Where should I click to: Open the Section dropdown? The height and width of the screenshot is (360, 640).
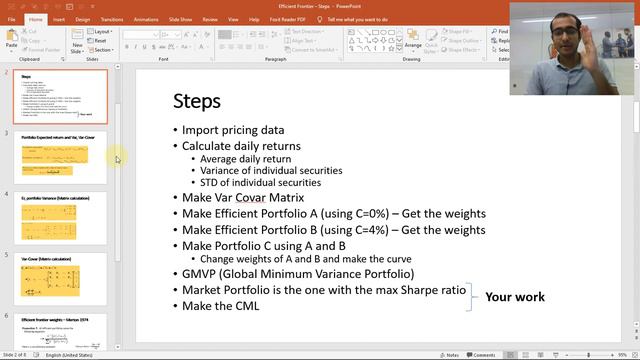pos(100,50)
